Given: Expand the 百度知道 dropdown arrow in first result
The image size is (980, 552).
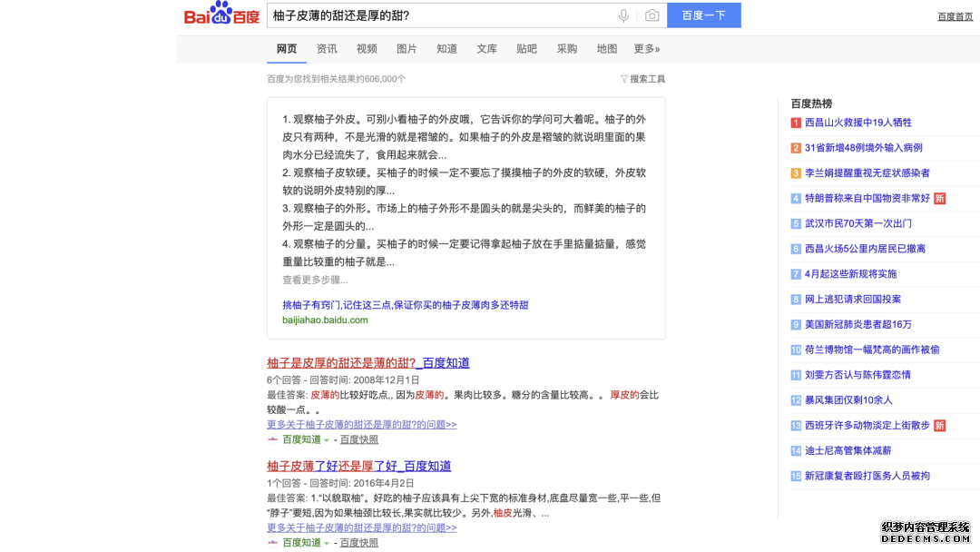Looking at the screenshot, I should (325, 439).
